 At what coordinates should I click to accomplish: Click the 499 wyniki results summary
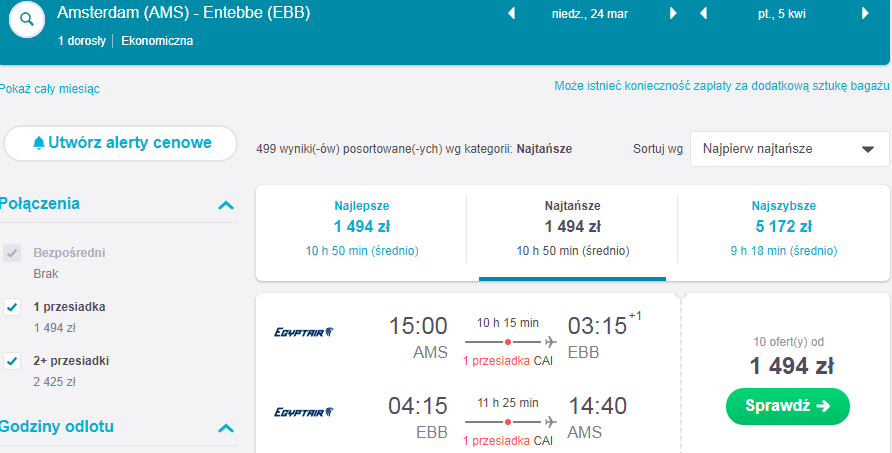[x=414, y=149]
